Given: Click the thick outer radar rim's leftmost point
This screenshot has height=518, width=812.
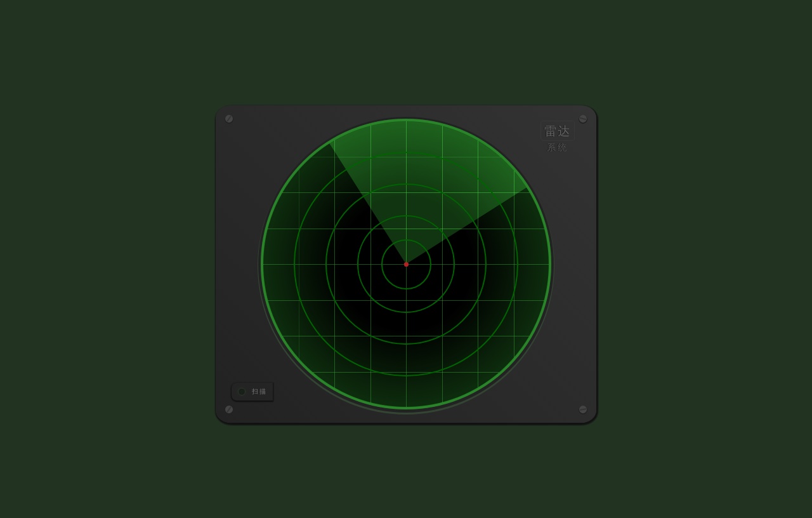Looking at the screenshot, I should coord(263,264).
